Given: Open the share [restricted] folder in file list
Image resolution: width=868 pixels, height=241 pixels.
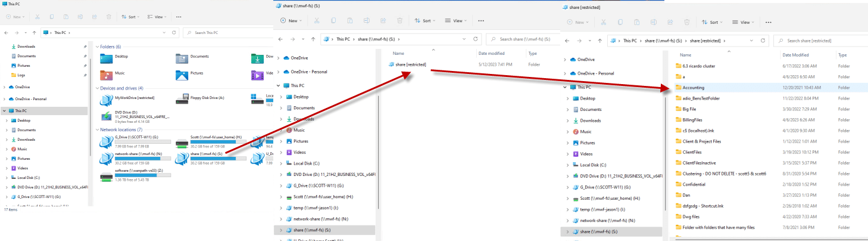Looking at the screenshot, I should [x=408, y=64].
